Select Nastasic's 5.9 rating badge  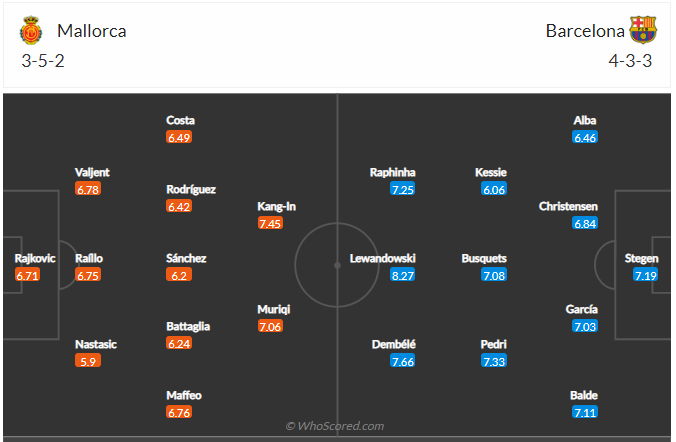coord(89,361)
